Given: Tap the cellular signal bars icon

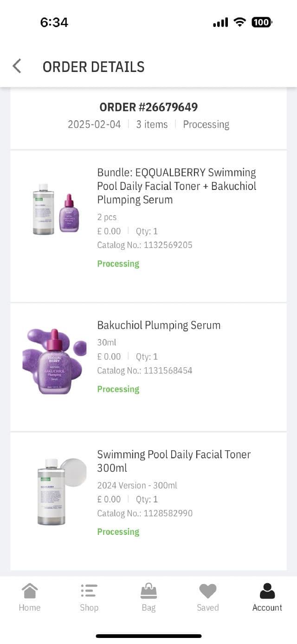Looking at the screenshot, I should (220, 23).
